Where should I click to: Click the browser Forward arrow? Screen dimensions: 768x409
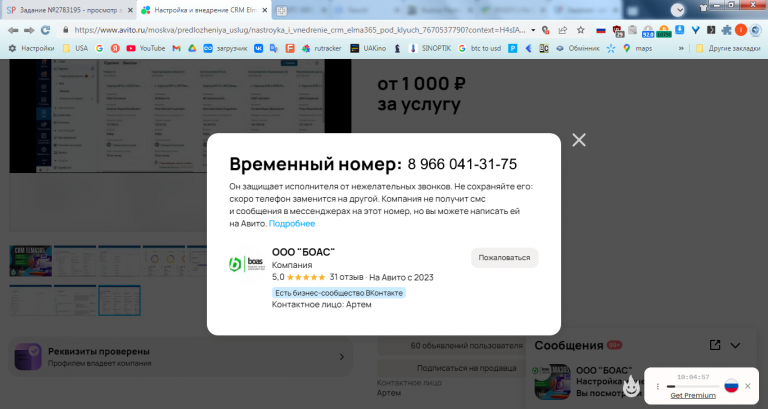[29, 30]
